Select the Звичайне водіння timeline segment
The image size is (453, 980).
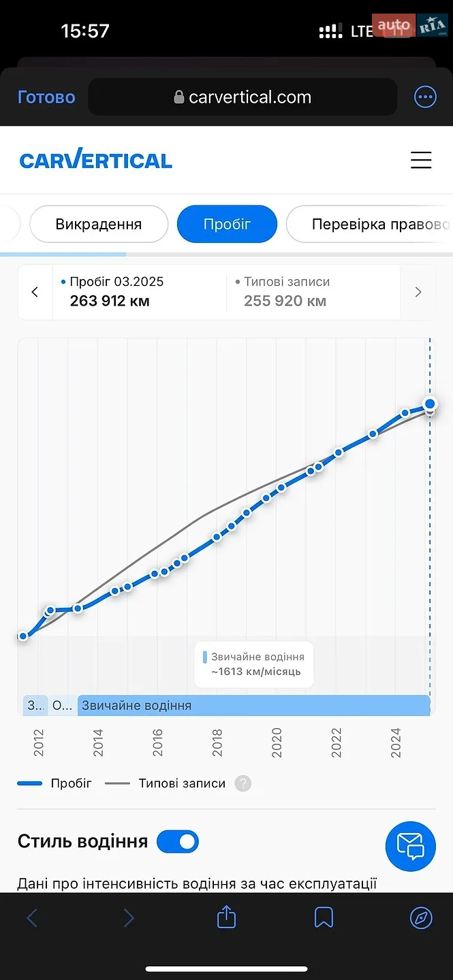(x=253, y=706)
